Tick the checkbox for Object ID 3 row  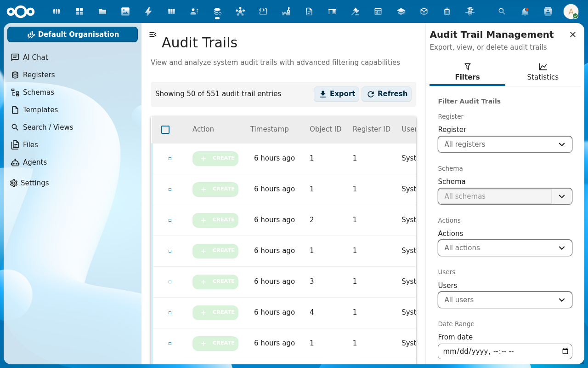click(x=170, y=282)
